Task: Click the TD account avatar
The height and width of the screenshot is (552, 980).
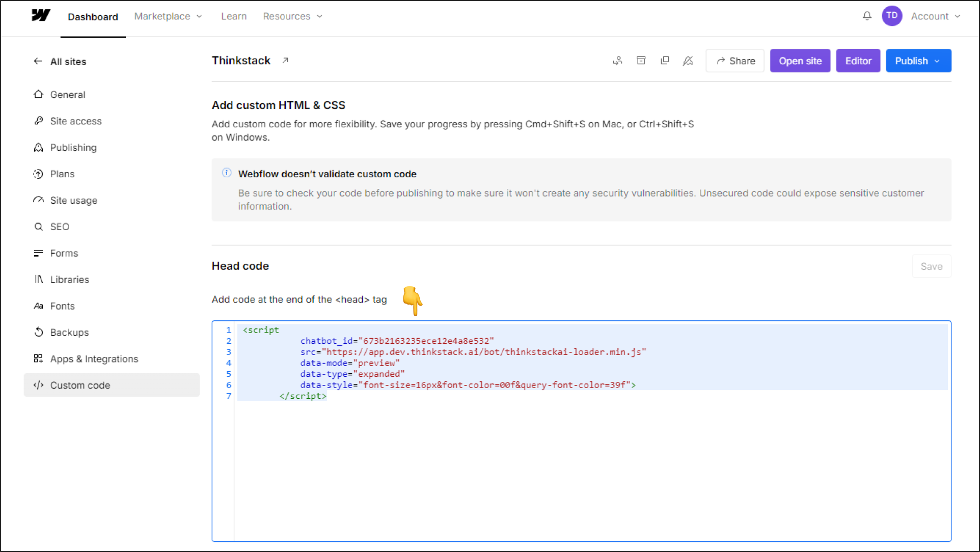Action: (892, 16)
